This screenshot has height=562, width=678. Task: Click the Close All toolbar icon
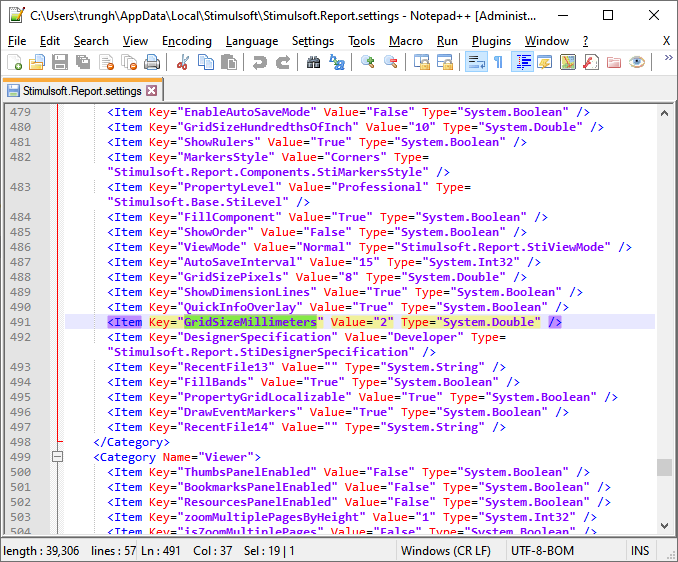(x=129, y=62)
